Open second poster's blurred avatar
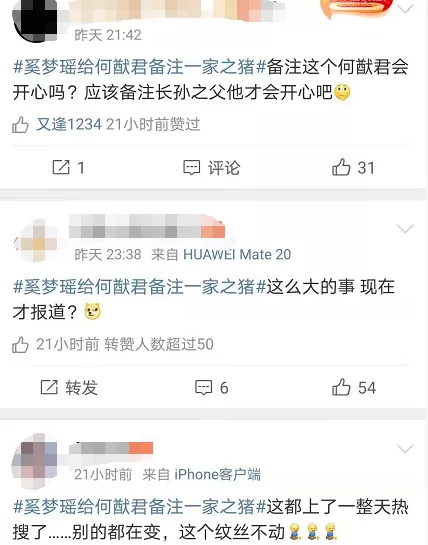The height and width of the screenshot is (545, 428). (37, 240)
